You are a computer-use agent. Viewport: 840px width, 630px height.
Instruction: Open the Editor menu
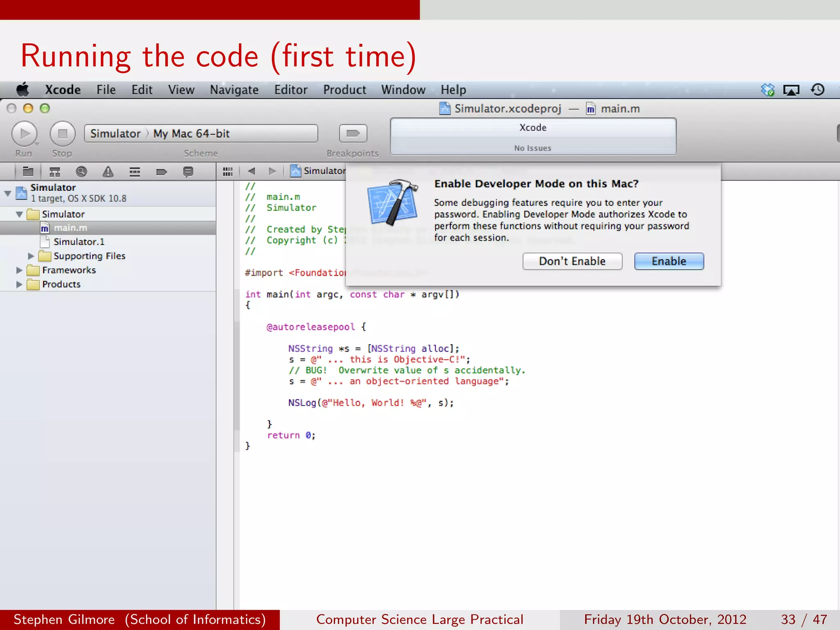click(x=291, y=90)
